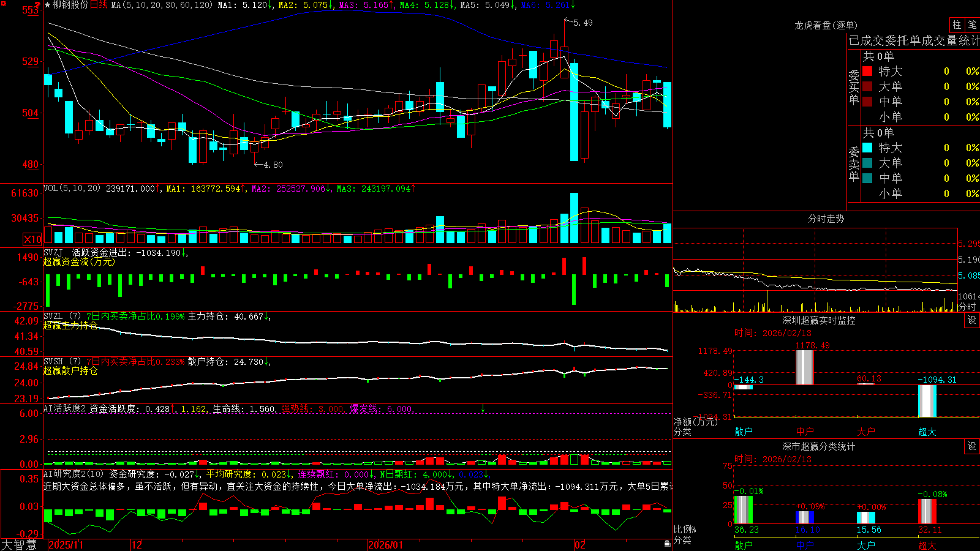
Task: Click 超大 label in 分类统计 chart
Action: click(927, 545)
